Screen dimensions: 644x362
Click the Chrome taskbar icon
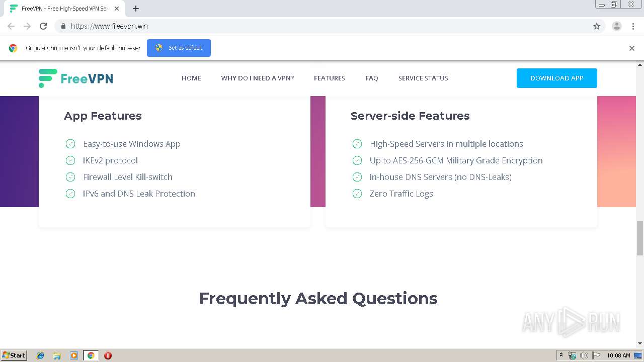[x=91, y=355]
